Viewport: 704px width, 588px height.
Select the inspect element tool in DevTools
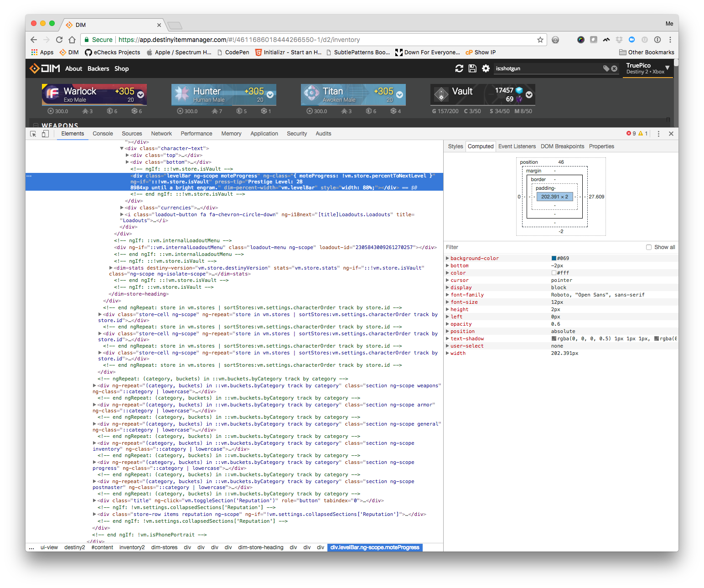(x=32, y=133)
